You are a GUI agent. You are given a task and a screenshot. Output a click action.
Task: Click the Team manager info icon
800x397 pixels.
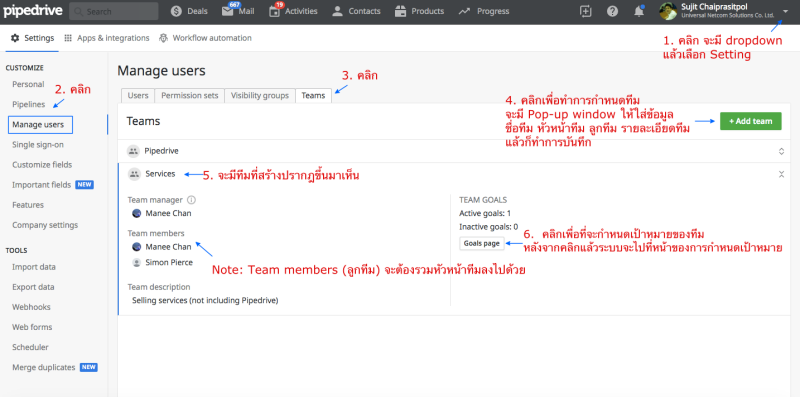click(x=191, y=200)
